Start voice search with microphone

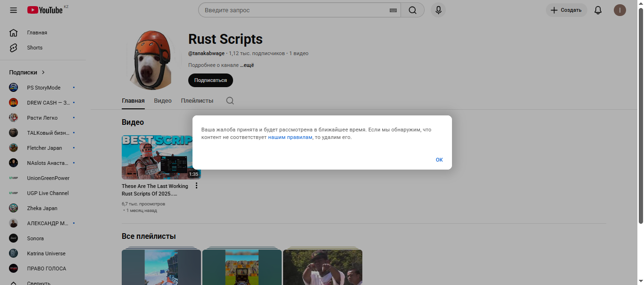438,10
